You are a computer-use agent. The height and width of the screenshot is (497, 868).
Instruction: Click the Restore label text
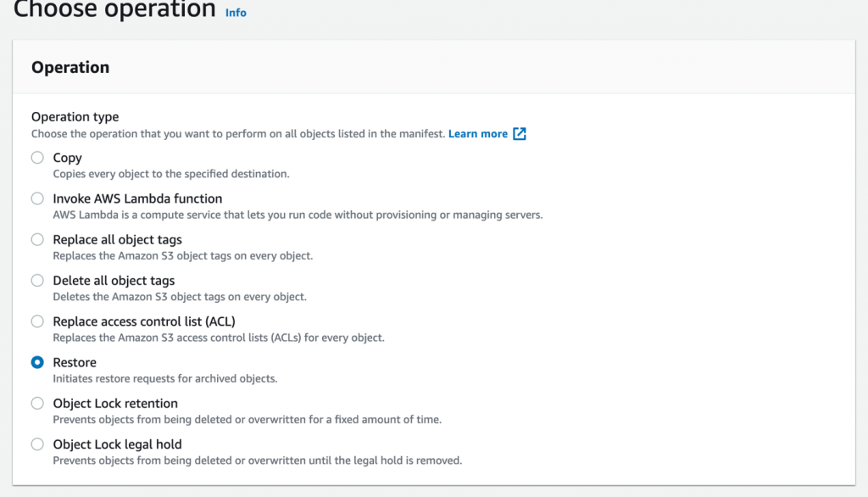75,362
